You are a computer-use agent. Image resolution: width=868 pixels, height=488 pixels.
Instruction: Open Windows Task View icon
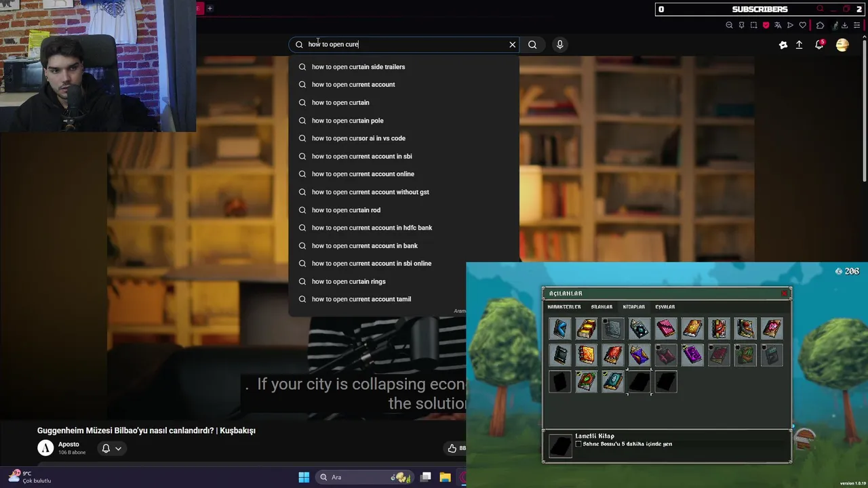(426, 477)
